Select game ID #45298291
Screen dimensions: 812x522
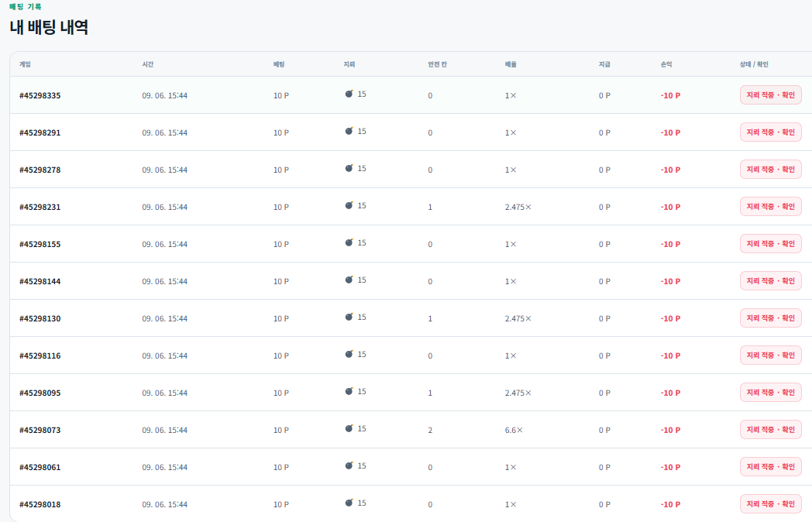coord(40,133)
